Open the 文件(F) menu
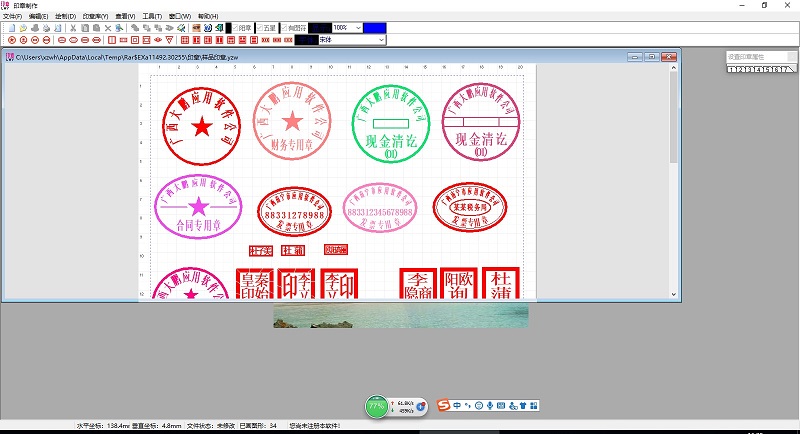Screen dimensions: 800x434 point(12,16)
